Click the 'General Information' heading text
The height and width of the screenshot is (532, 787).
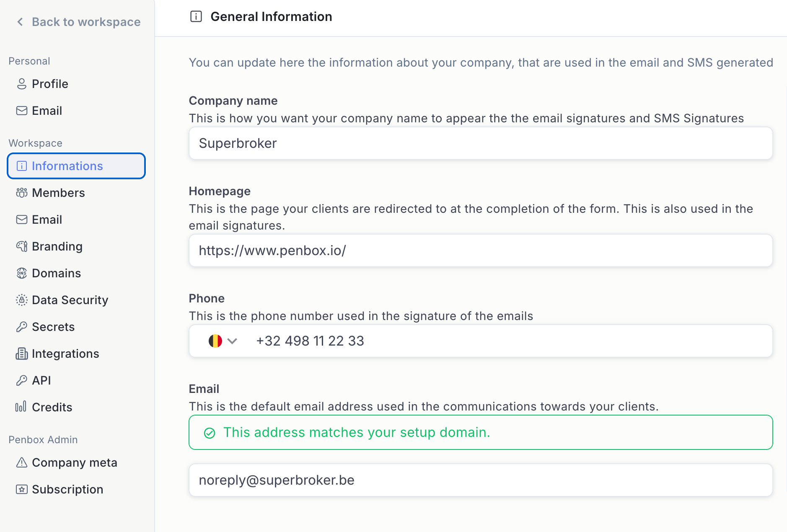271,16
